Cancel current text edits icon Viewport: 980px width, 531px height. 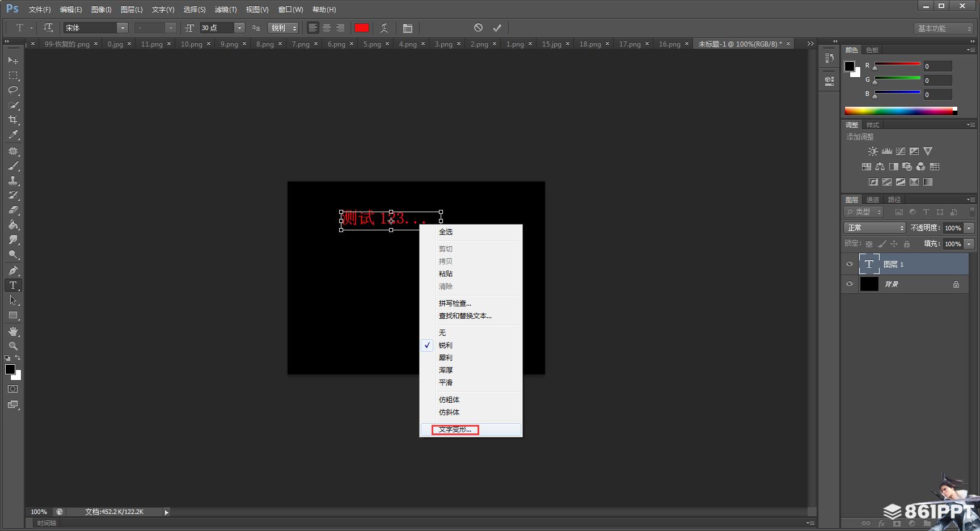[x=478, y=28]
